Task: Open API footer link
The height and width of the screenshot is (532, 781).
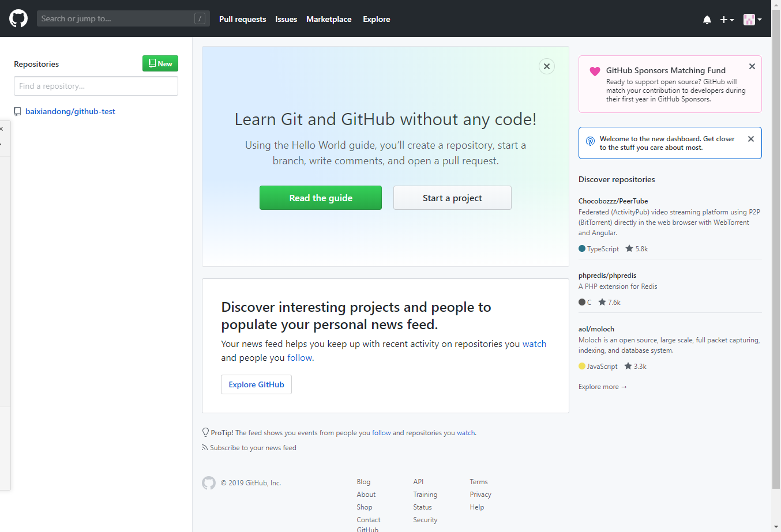Action: pyautogui.click(x=418, y=482)
